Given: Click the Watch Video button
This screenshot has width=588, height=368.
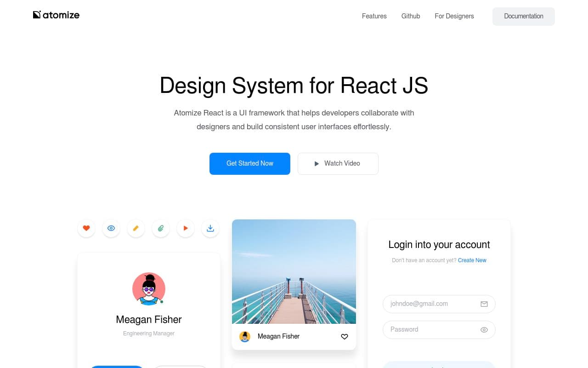Looking at the screenshot, I should (338, 164).
